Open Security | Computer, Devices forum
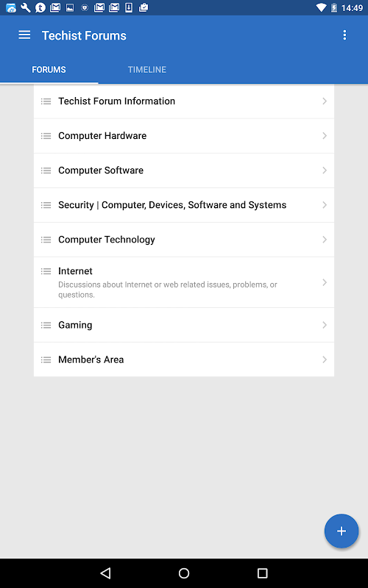 click(x=184, y=205)
